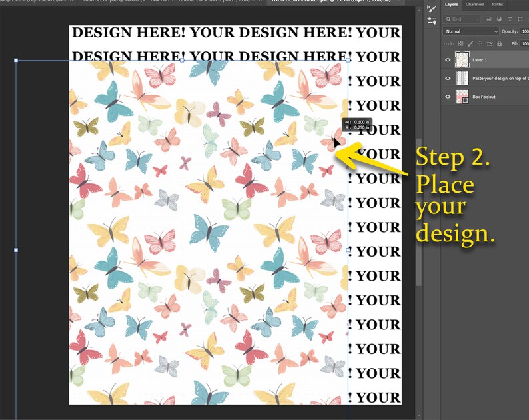Click the Opacity value field
Viewport: 529px width, 420px height.
pos(524,31)
